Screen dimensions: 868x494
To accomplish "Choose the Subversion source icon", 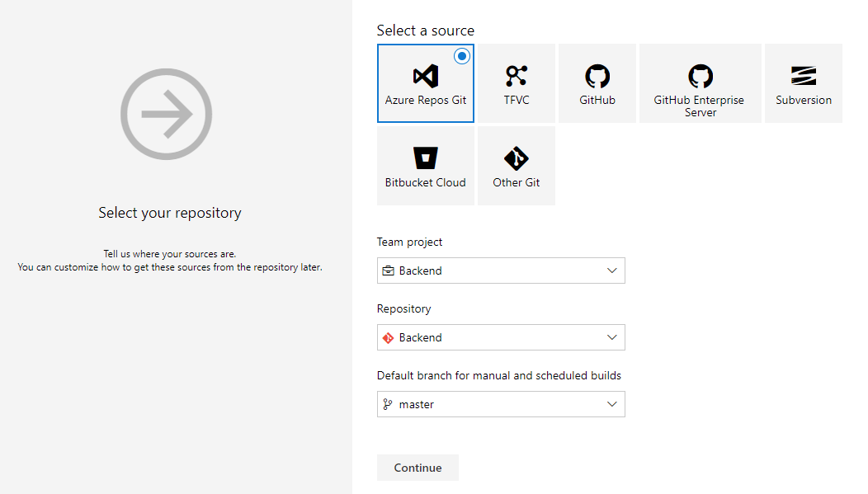I will click(804, 76).
